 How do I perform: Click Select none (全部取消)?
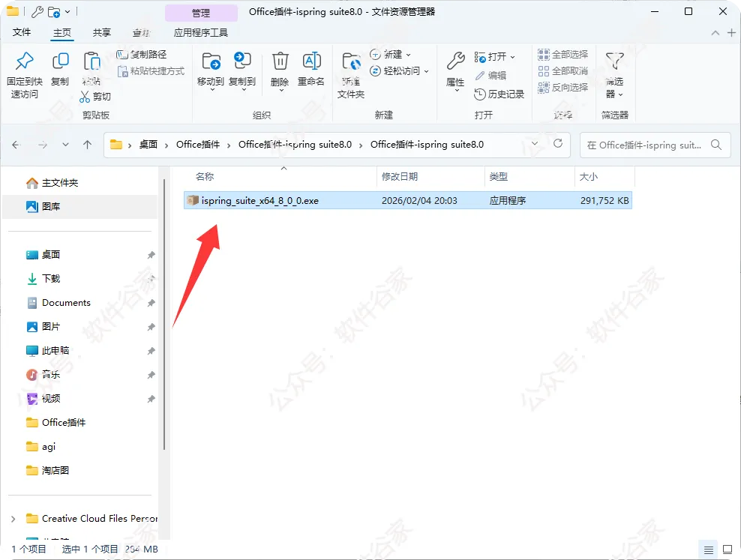562,70
